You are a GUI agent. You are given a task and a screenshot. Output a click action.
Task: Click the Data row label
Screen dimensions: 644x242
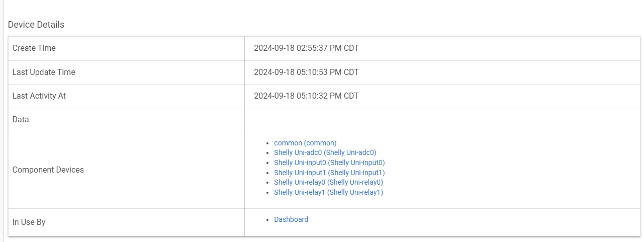pos(21,120)
